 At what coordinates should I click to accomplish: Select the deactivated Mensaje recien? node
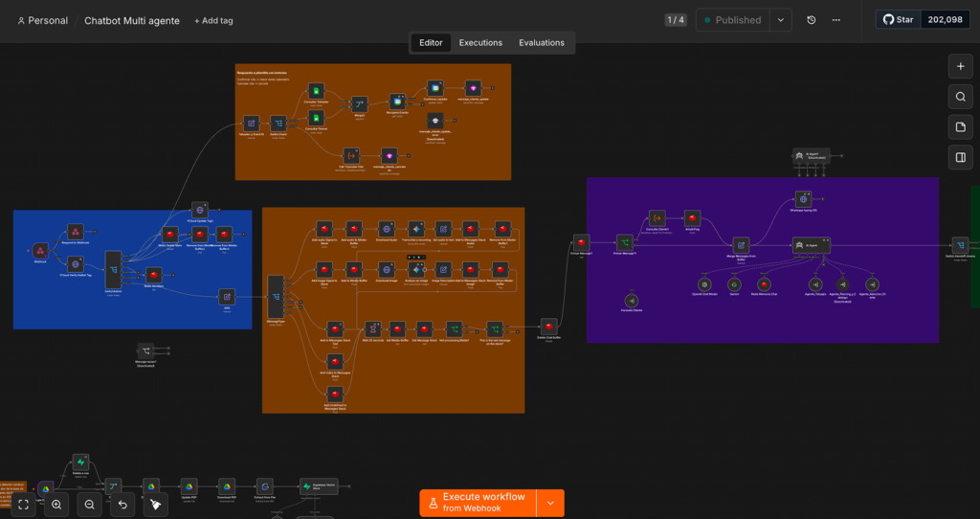tap(145, 350)
